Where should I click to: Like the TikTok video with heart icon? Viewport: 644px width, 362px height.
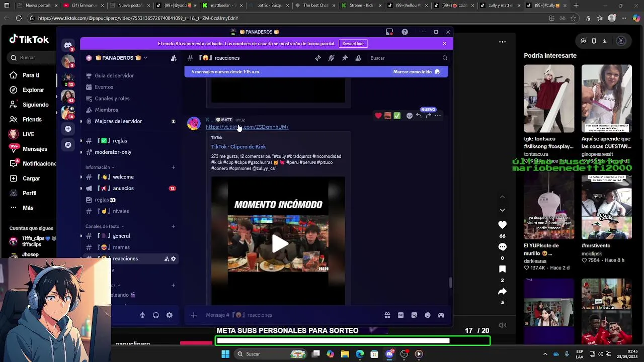502,225
